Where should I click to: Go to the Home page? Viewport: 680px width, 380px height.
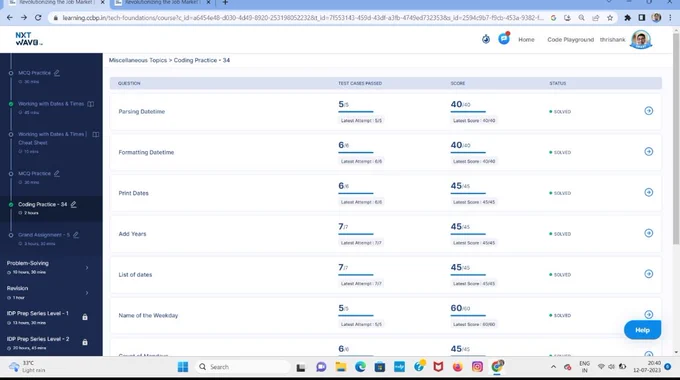(x=526, y=39)
